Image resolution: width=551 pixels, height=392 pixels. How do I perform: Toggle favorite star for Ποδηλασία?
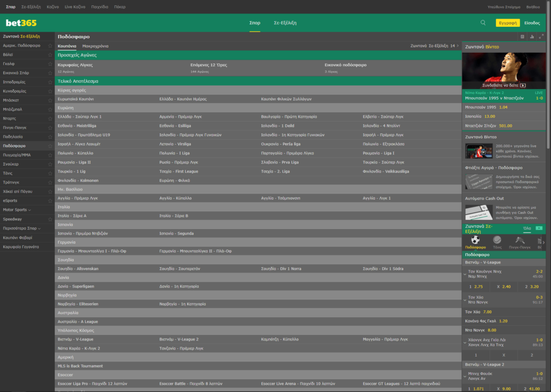[50, 137]
